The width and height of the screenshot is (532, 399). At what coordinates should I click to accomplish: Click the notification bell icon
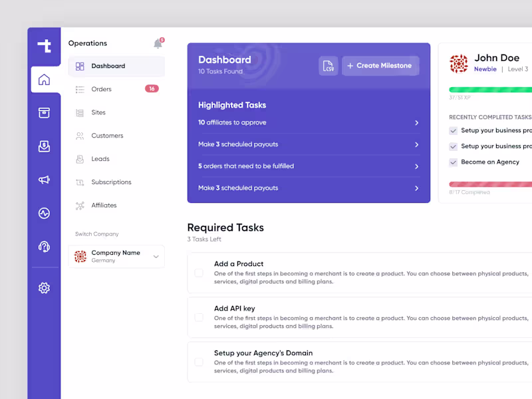[x=158, y=44]
